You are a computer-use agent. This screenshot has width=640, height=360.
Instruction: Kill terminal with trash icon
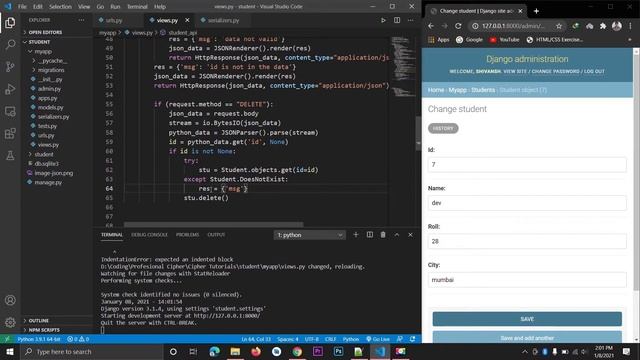[383, 235]
